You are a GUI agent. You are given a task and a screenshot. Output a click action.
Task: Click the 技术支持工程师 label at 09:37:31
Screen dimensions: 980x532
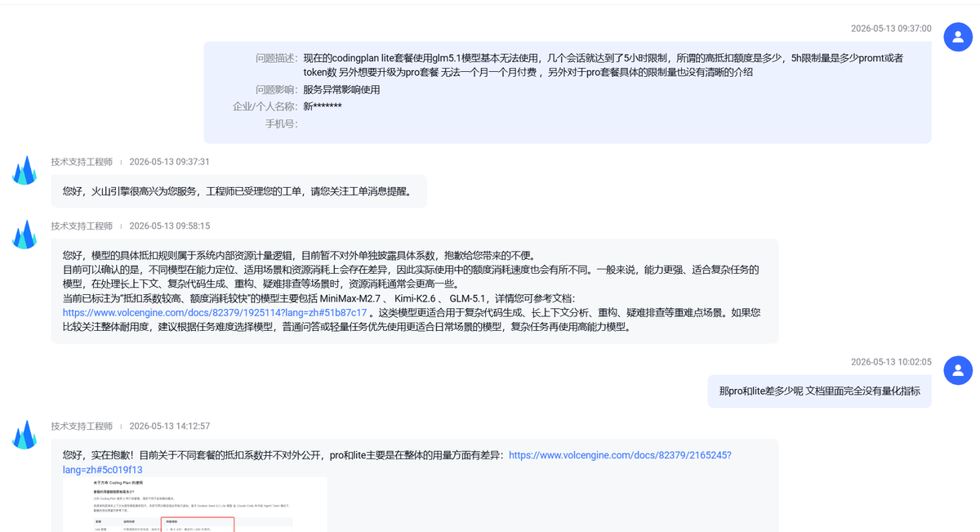(x=82, y=162)
